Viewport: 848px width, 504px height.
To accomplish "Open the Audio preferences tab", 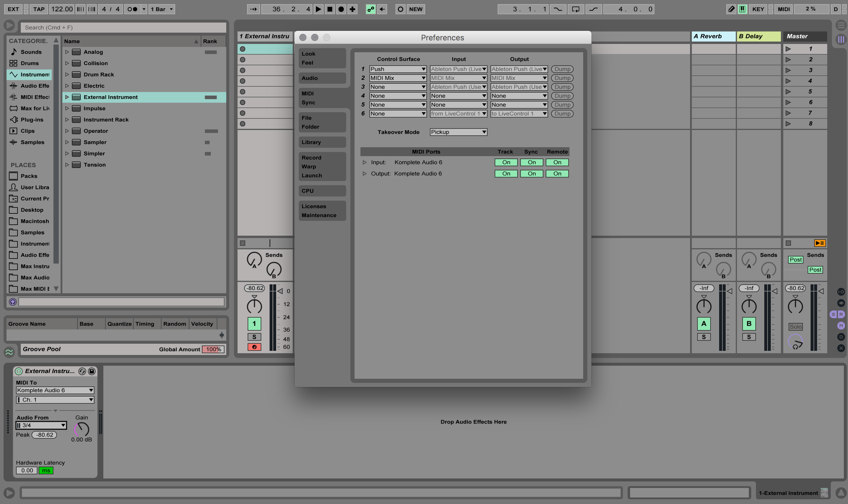I will point(309,78).
